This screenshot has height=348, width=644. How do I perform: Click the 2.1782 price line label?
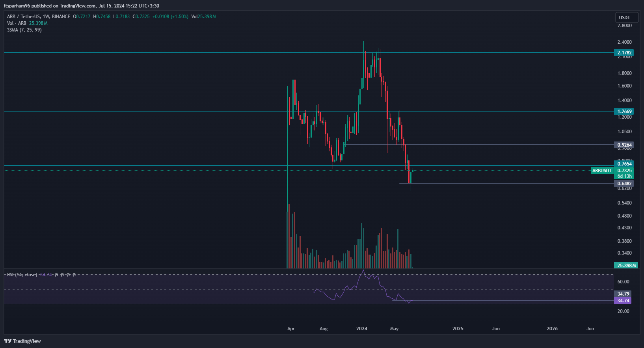coord(624,52)
